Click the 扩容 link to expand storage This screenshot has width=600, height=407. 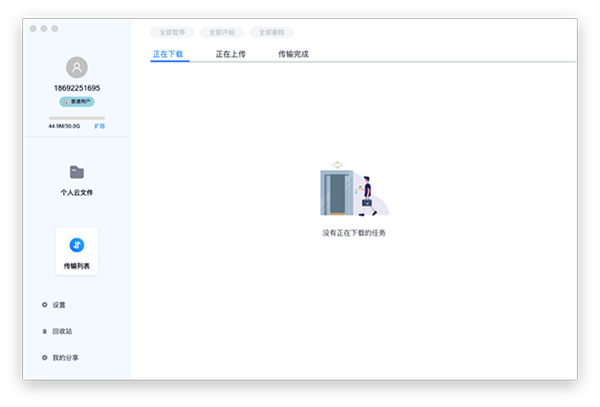99,127
